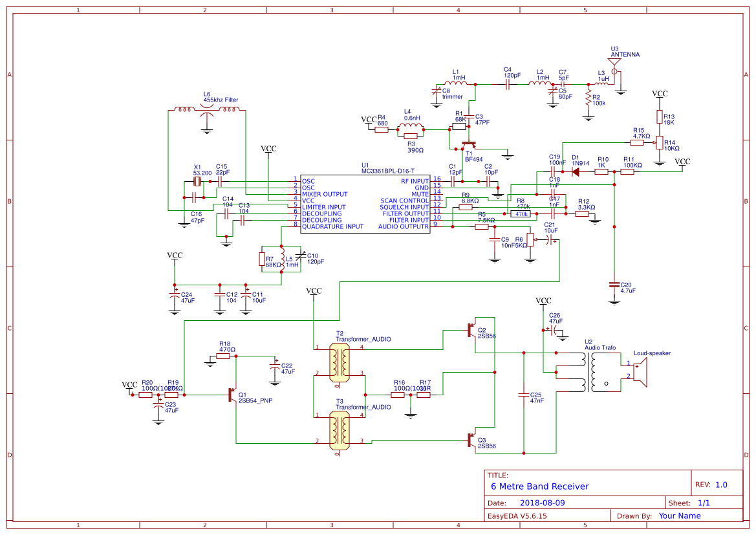The image size is (756, 535).
Task: Select transistor Q3 2SB56
Action: [x=472, y=440]
